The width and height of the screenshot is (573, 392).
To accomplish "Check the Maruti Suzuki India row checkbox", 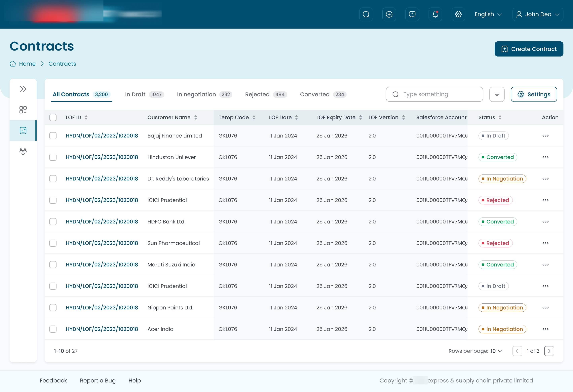I will [x=53, y=264].
